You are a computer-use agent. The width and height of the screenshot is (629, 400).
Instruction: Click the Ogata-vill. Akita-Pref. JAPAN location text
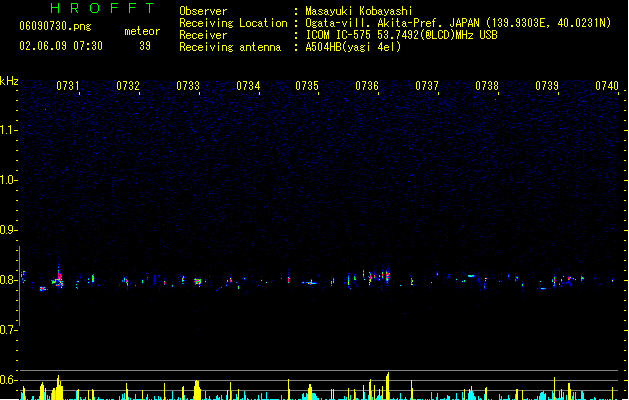coord(458,23)
